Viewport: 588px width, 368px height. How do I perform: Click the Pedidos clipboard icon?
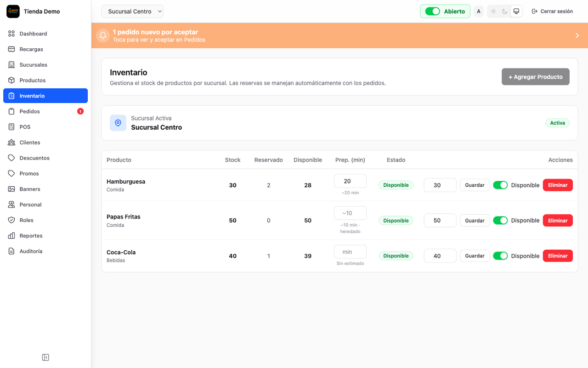(11, 111)
